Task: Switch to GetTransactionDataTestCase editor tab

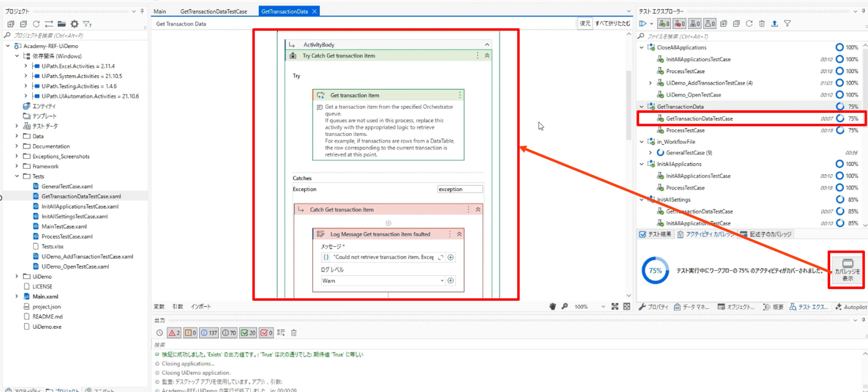Action: click(x=214, y=11)
